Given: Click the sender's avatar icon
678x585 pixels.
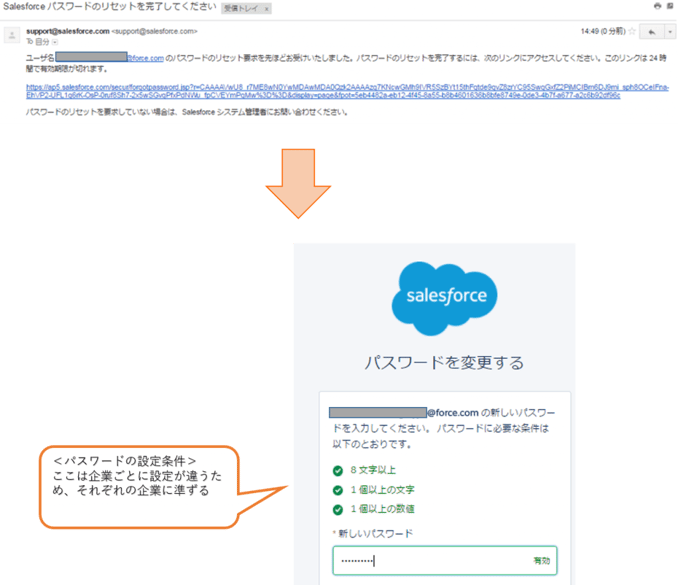Looking at the screenshot, I should [12, 35].
